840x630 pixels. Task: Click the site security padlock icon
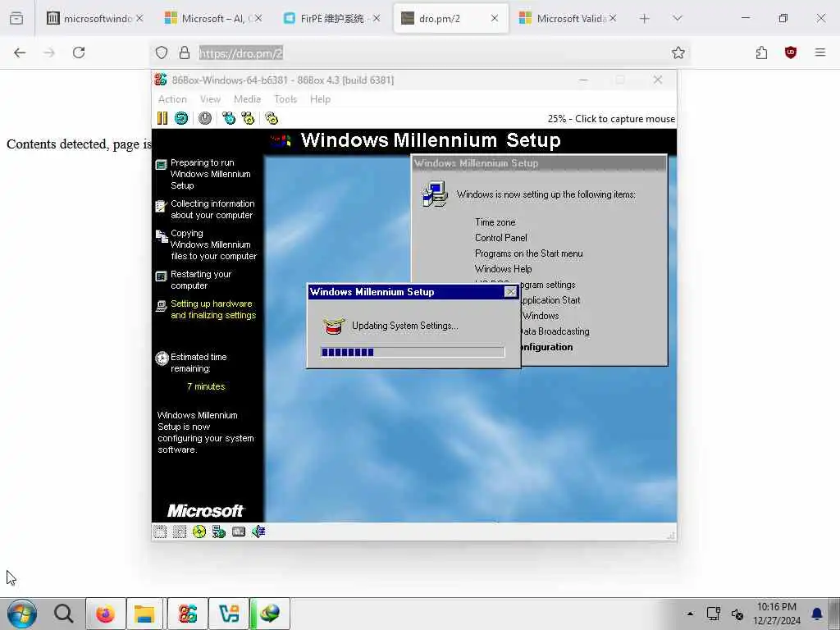pyautogui.click(x=185, y=52)
